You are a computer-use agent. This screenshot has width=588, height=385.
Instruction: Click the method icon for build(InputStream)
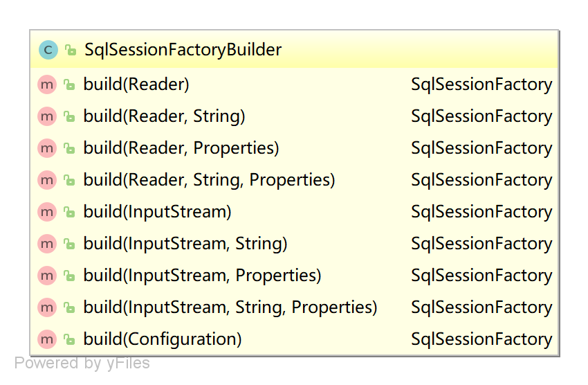47,212
